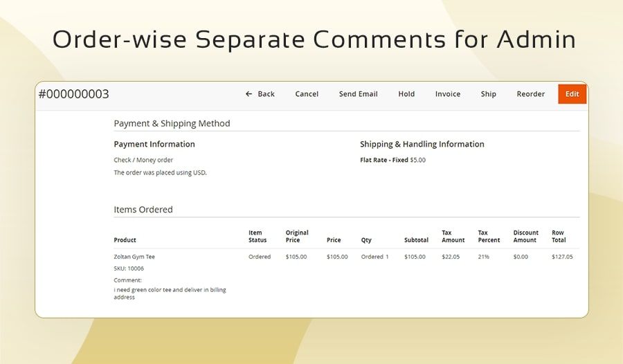The width and height of the screenshot is (623, 364).
Task: Select the Payment & Shipping Method heading
Action: pos(172,123)
